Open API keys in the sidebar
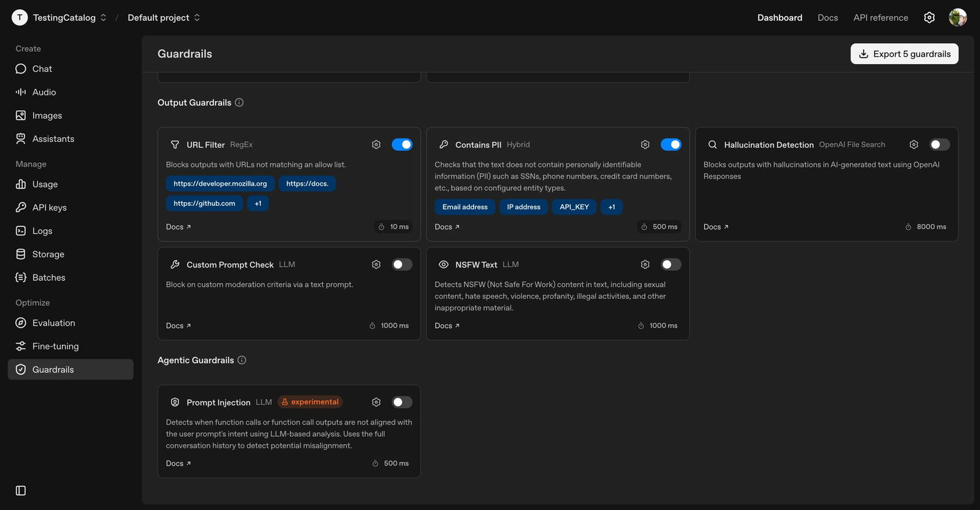The height and width of the screenshot is (510, 980). [50, 207]
